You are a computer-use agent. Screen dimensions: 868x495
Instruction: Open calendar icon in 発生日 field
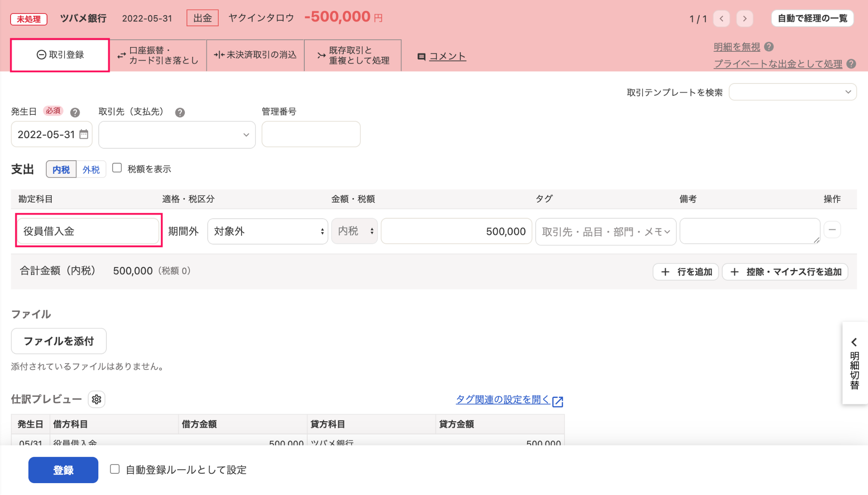tap(84, 134)
